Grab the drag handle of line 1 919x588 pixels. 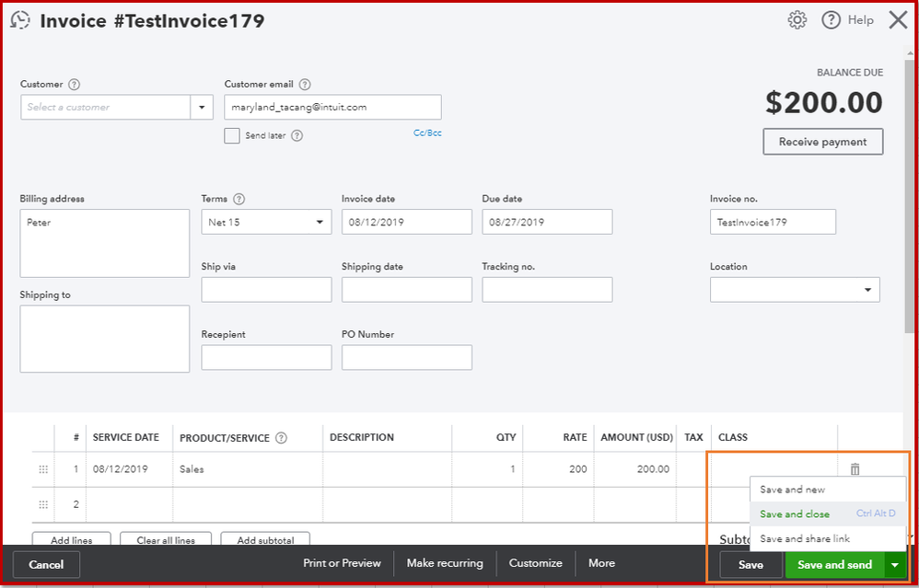[x=43, y=469]
